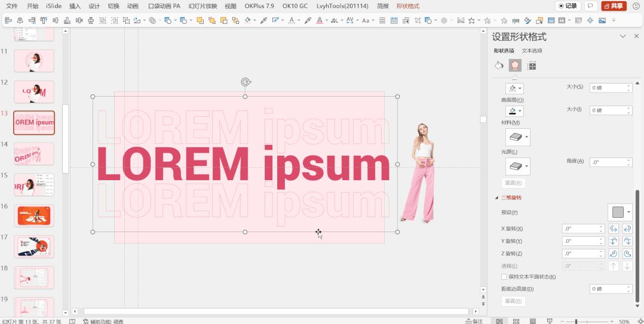Enable 保持文本平面状态 checkbox
Viewport: 644px width, 324px height.
504,277
